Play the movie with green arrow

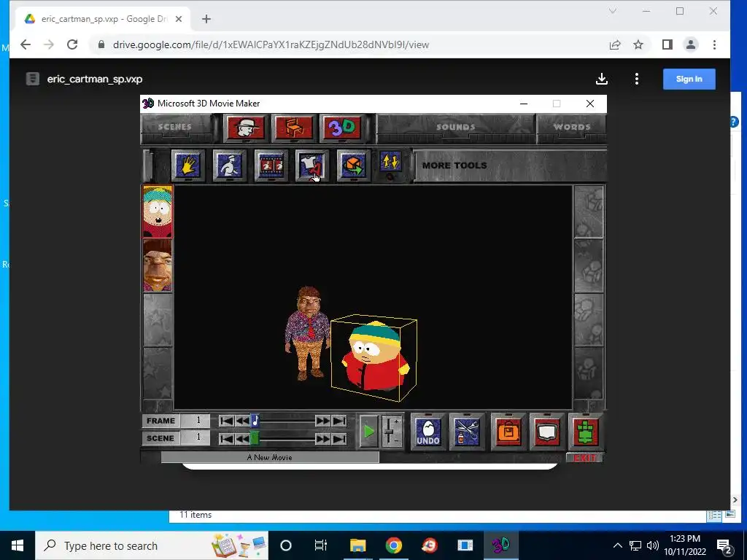(368, 432)
